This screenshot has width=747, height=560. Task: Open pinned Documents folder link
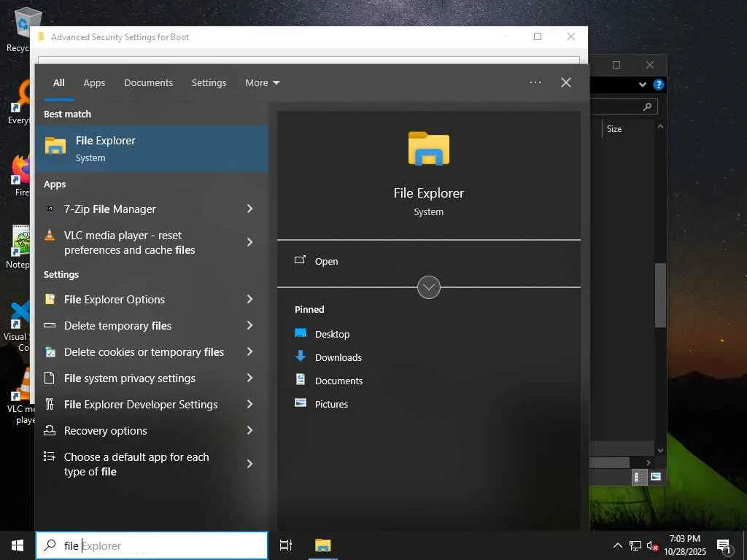339,381
